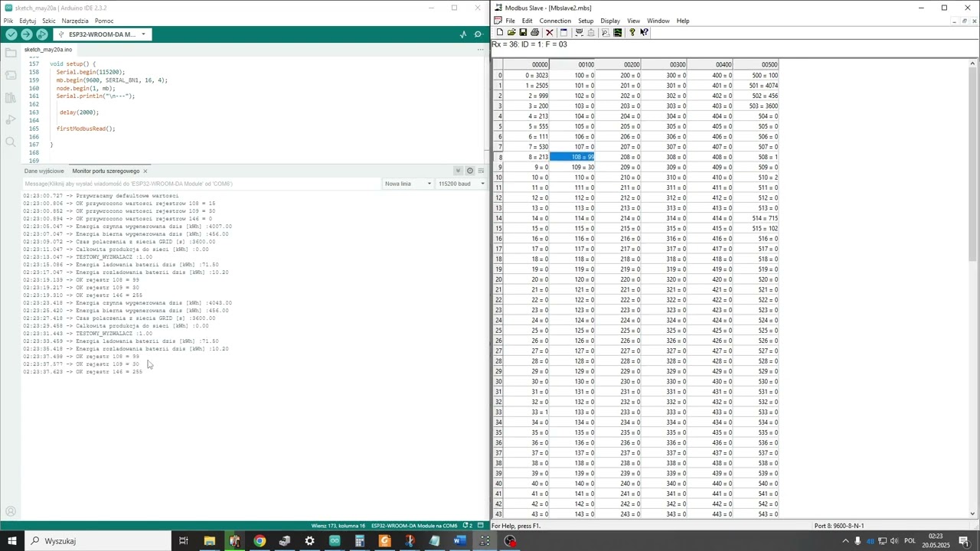The image size is (980, 551).
Task: Click the Upload arrow button in Arduino IDE
Action: tap(26, 34)
